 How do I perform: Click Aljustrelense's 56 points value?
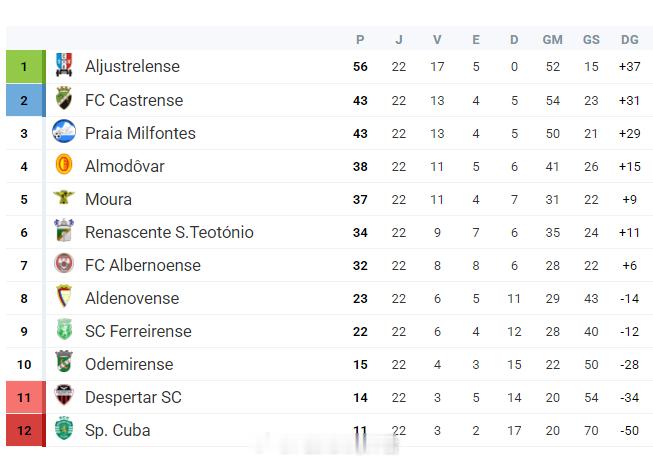click(360, 67)
